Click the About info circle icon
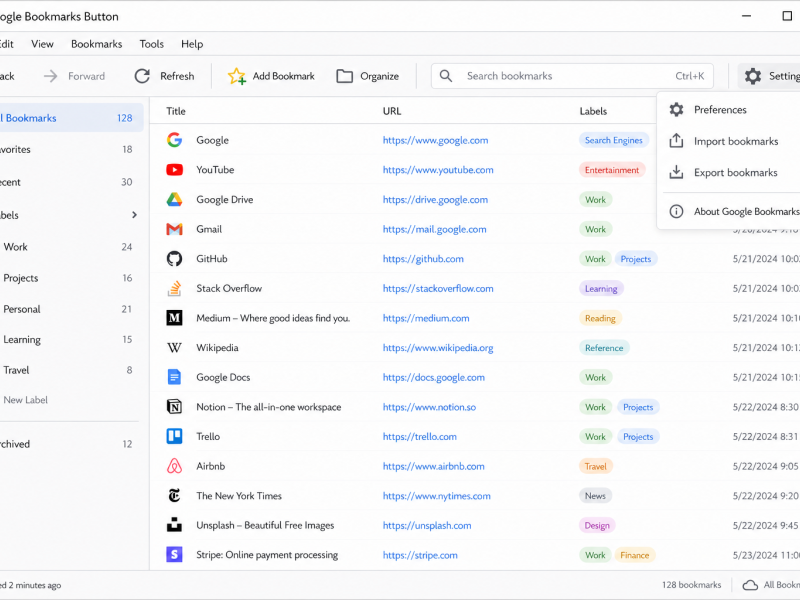 click(676, 211)
